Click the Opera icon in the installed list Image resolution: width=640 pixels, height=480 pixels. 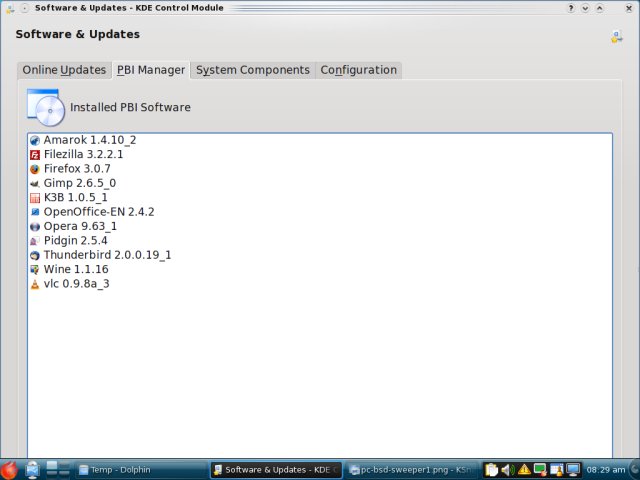[35, 227]
